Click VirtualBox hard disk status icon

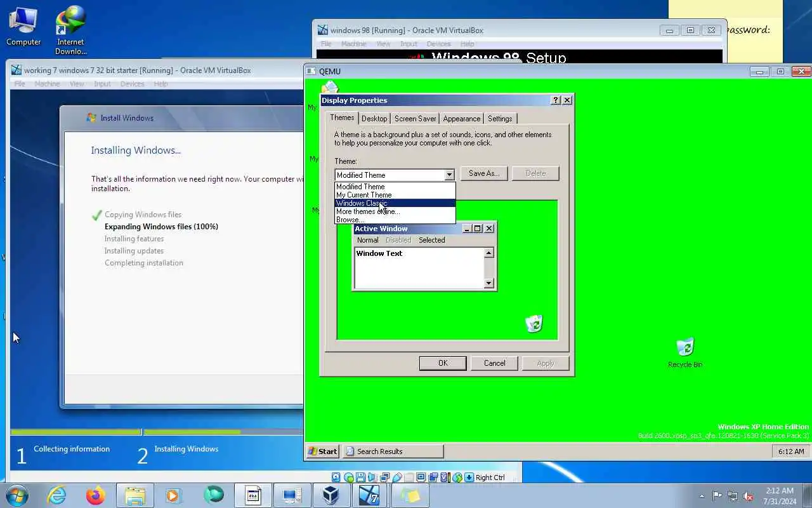pyautogui.click(x=336, y=478)
